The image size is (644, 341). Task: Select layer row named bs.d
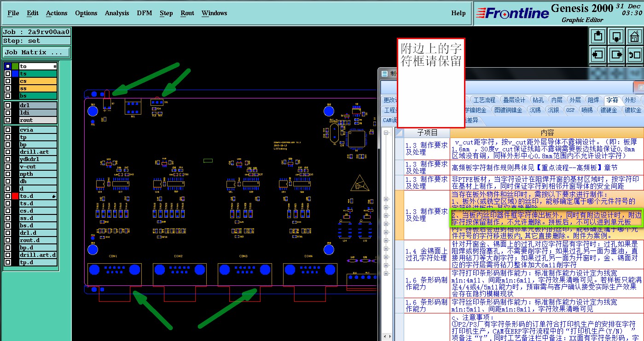click(x=38, y=225)
